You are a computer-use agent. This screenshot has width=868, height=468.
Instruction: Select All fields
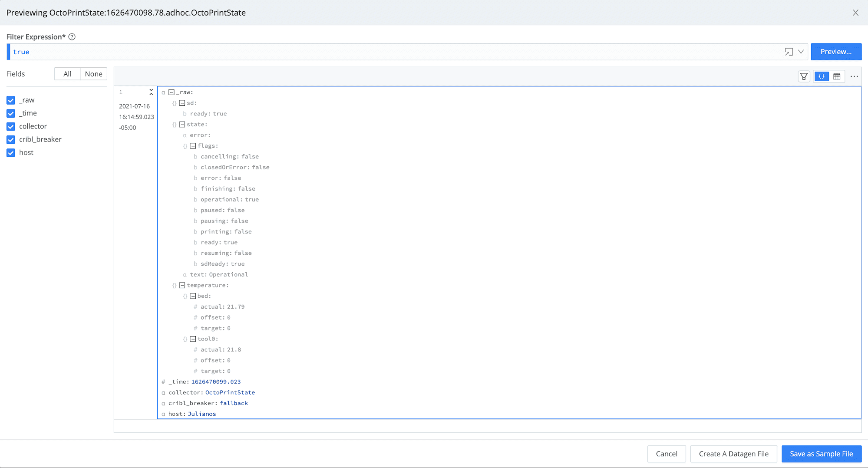pyautogui.click(x=67, y=74)
